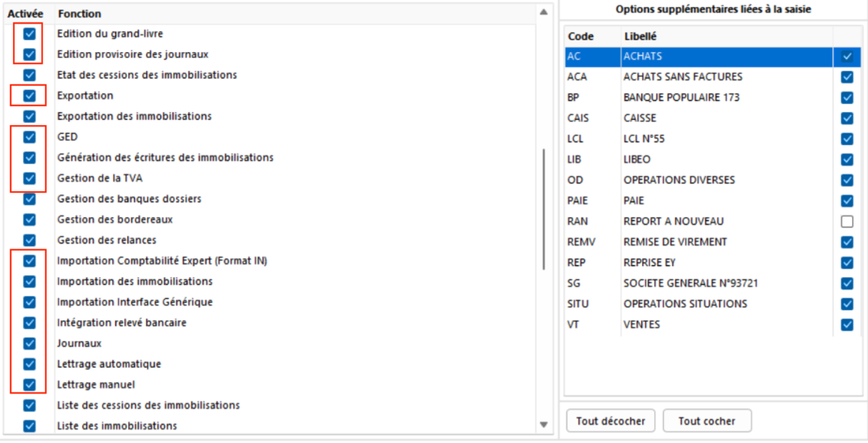Viewport: 868px width, 443px height.
Task: Select the ACHATS SANS FACTURES row
Action: (x=683, y=77)
